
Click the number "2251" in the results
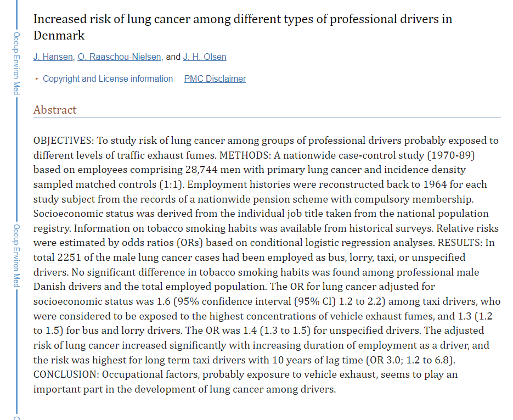click(69, 257)
